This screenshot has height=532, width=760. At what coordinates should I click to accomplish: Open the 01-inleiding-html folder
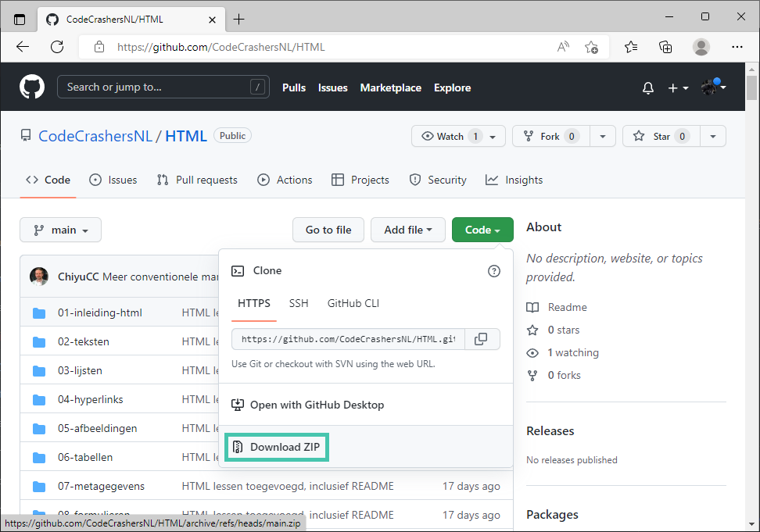[100, 312]
